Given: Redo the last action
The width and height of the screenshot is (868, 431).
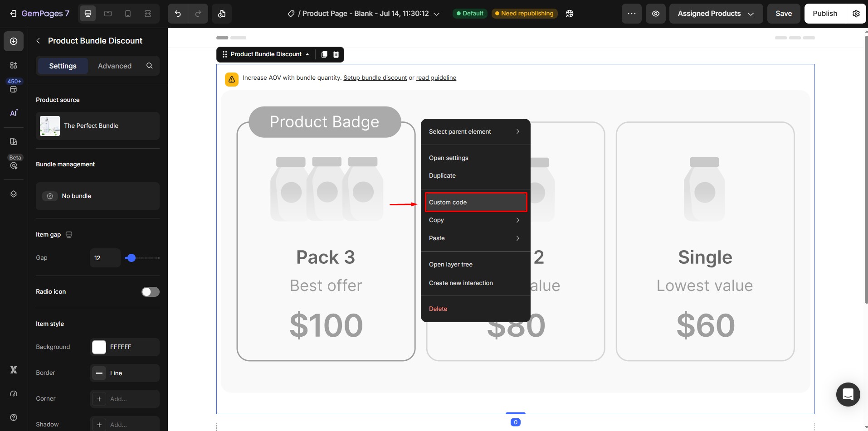Looking at the screenshot, I should click(x=198, y=14).
